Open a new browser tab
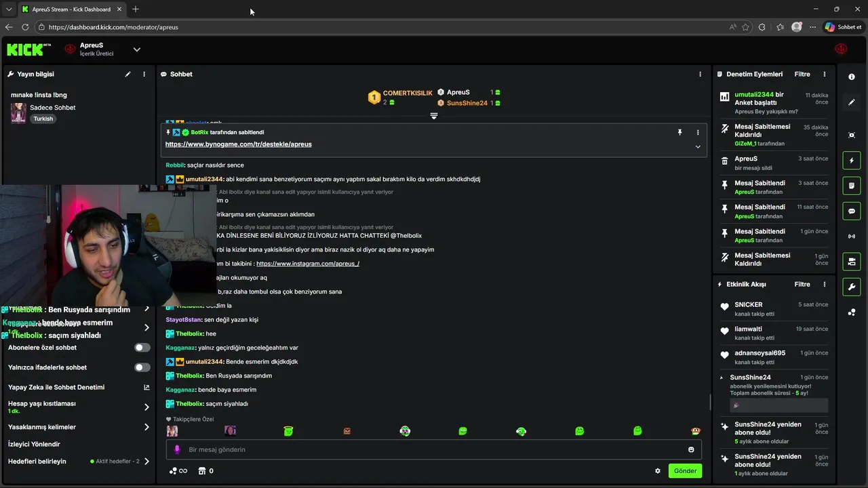This screenshot has width=868, height=488. pos(136,9)
